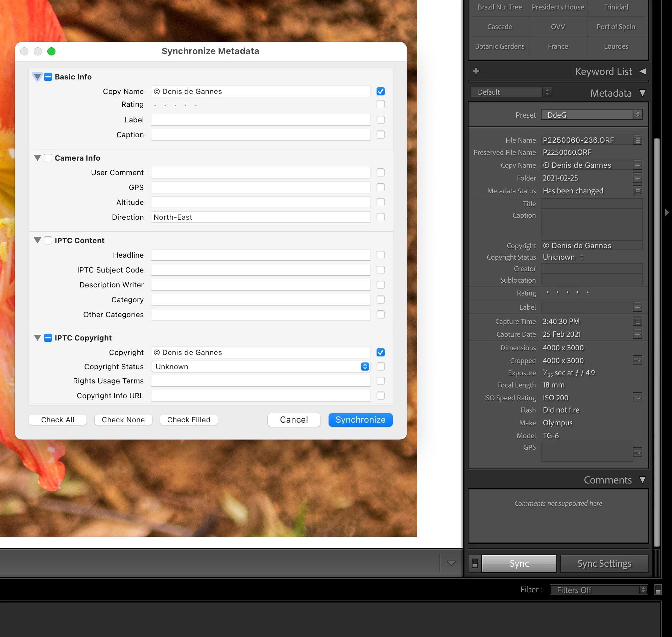672x637 pixels.
Task: Enable the Rating checkbox in Basic Info
Action: (381, 104)
